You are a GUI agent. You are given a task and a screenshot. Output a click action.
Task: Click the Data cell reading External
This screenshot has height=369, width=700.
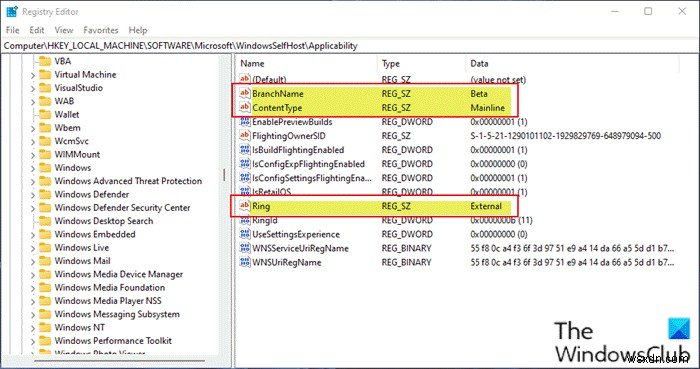(x=486, y=206)
